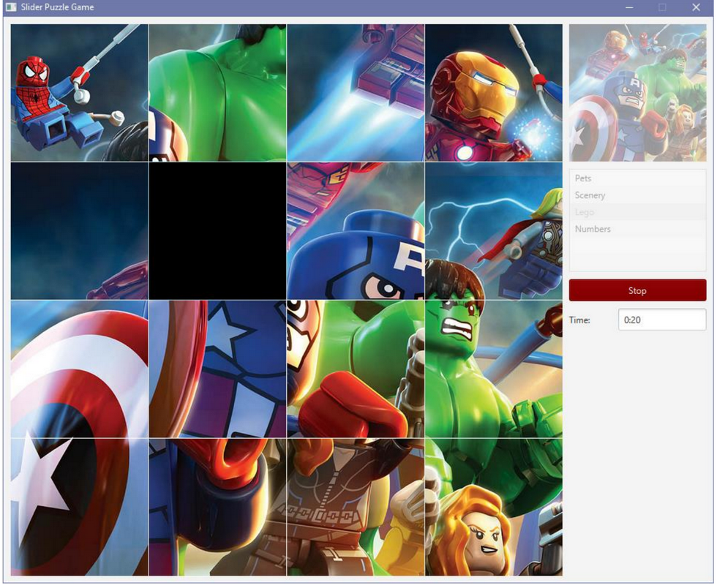This screenshot has height=588, width=717.
Task: Click the Spider-Man tile in the top-left
Action: pyautogui.click(x=77, y=91)
